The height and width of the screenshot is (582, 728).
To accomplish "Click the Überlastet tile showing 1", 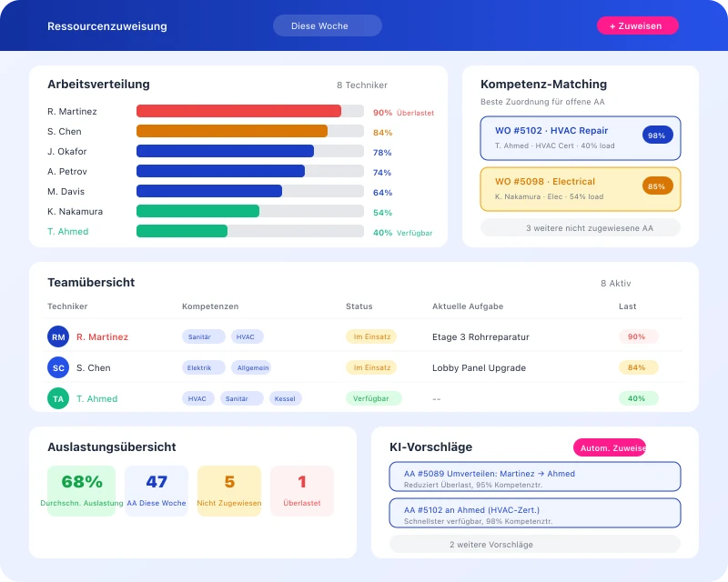I will [302, 490].
